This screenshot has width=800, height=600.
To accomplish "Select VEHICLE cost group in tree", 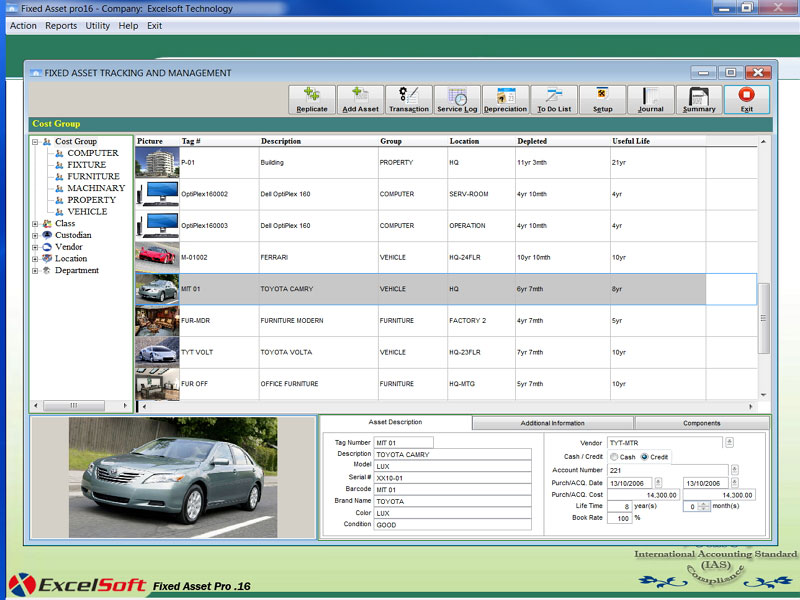I will 87,212.
